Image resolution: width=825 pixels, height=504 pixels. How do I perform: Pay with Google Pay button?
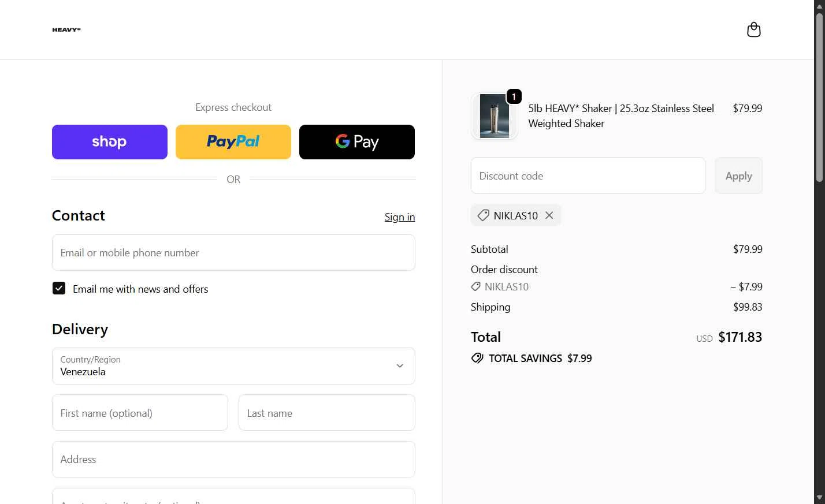coord(357,142)
